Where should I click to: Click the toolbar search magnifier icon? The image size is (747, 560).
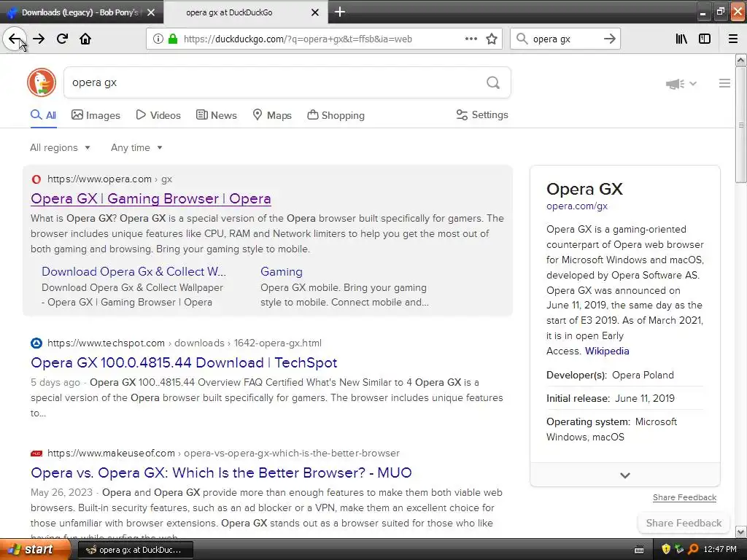tap(522, 39)
